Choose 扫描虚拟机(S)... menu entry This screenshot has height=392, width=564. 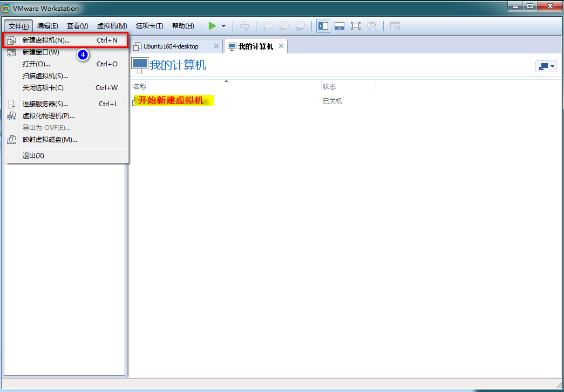coord(66,76)
